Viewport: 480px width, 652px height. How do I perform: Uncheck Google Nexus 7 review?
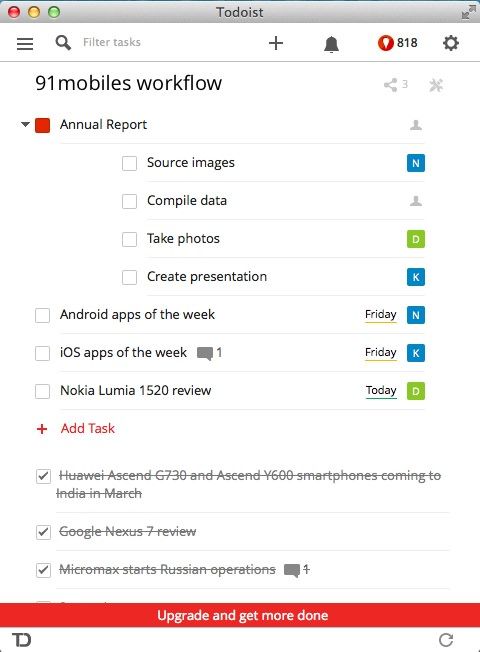point(43,532)
